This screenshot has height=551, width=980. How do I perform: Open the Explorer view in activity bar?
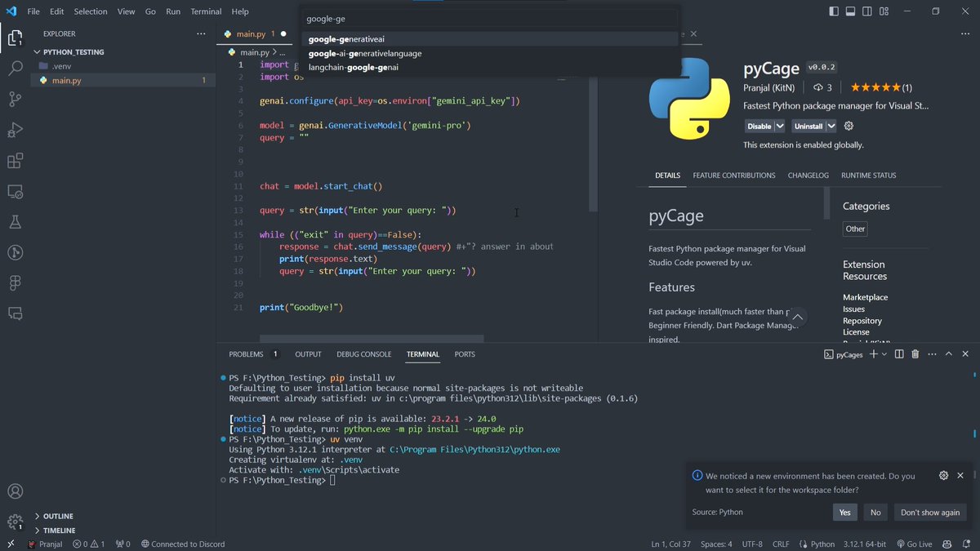pos(15,38)
